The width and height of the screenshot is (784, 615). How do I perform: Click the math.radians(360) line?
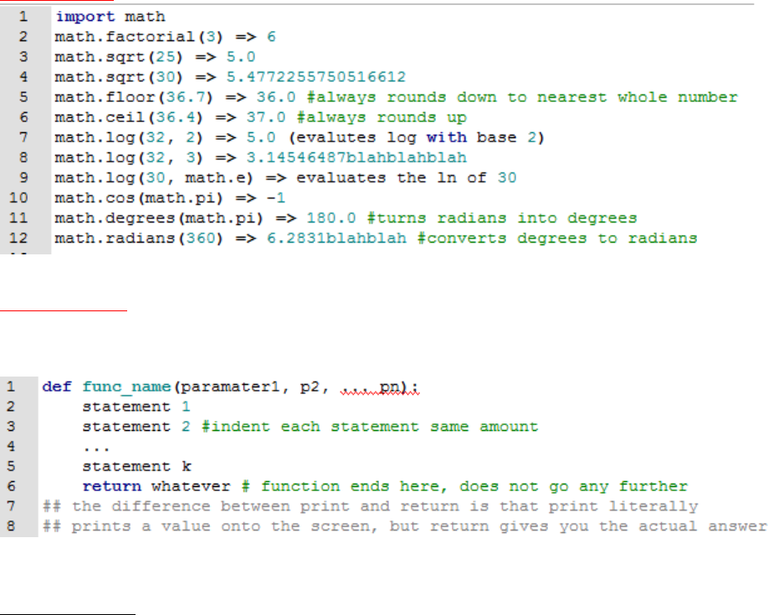point(376,238)
